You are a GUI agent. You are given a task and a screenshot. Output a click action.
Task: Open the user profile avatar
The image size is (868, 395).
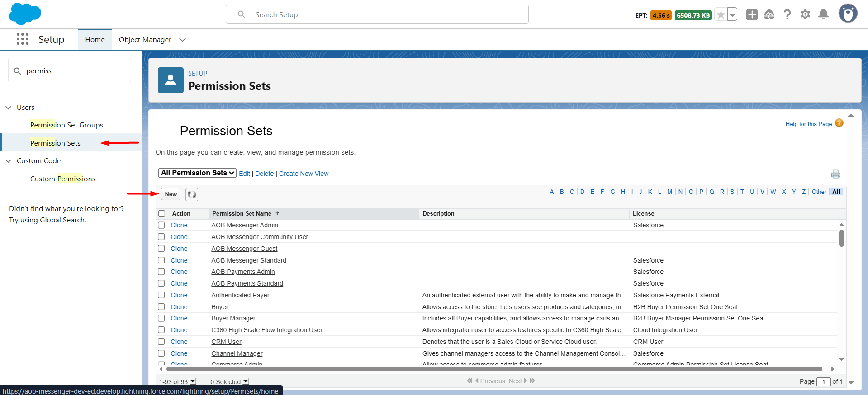(x=848, y=14)
